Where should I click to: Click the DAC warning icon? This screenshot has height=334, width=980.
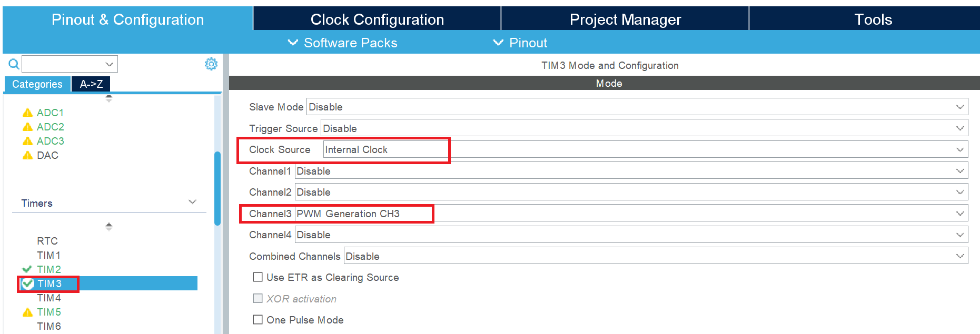pyautogui.click(x=28, y=155)
